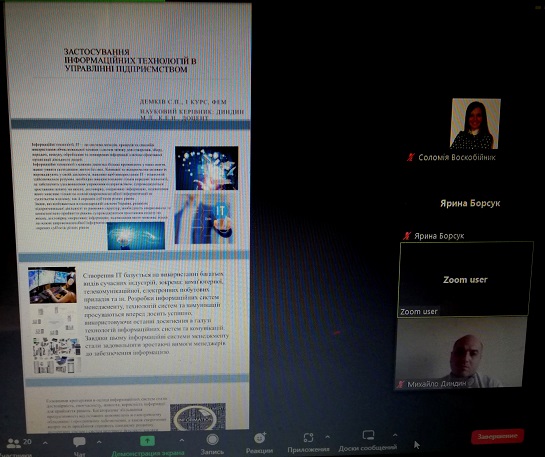Expand the arrow beside Доски сообщений
The height and width of the screenshot is (457, 545).
395,435
